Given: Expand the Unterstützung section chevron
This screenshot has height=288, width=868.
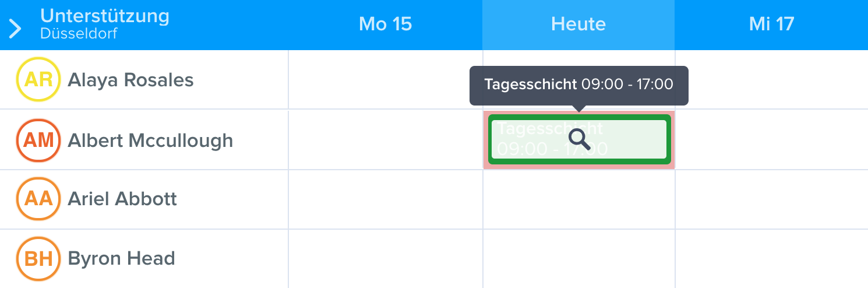Looking at the screenshot, I should [x=16, y=27].
